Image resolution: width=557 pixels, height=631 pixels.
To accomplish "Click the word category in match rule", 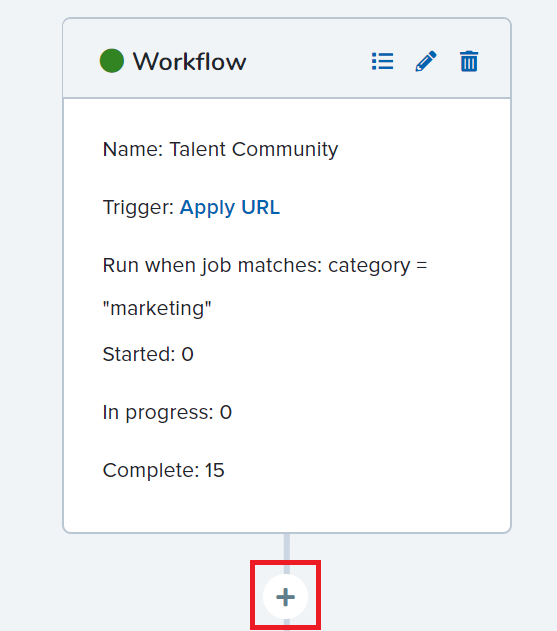I will click(369, 266).
